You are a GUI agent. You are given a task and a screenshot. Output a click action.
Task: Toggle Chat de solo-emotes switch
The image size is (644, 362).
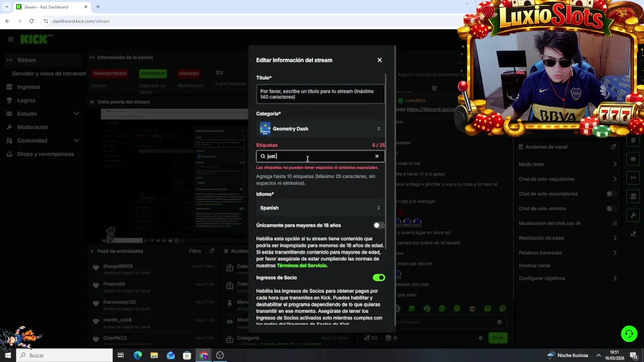[x=611, y=208]
